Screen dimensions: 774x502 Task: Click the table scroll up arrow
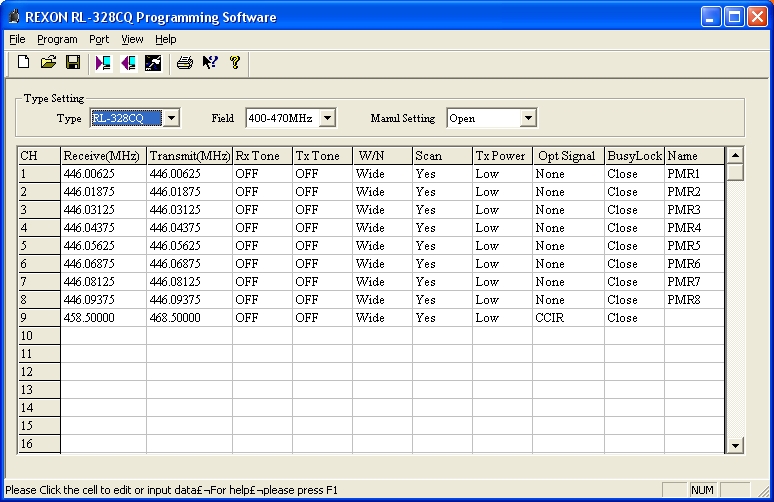click(x=735, y=155)
